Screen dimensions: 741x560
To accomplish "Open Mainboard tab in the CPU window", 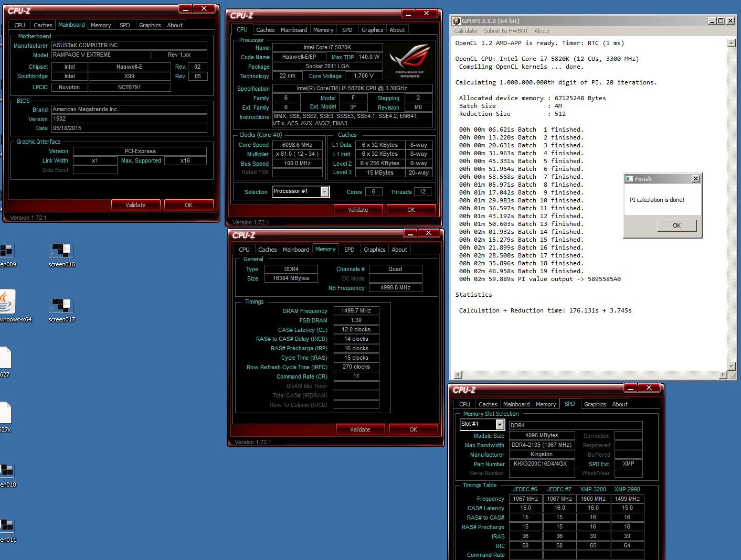I will [x=294, y=30].
